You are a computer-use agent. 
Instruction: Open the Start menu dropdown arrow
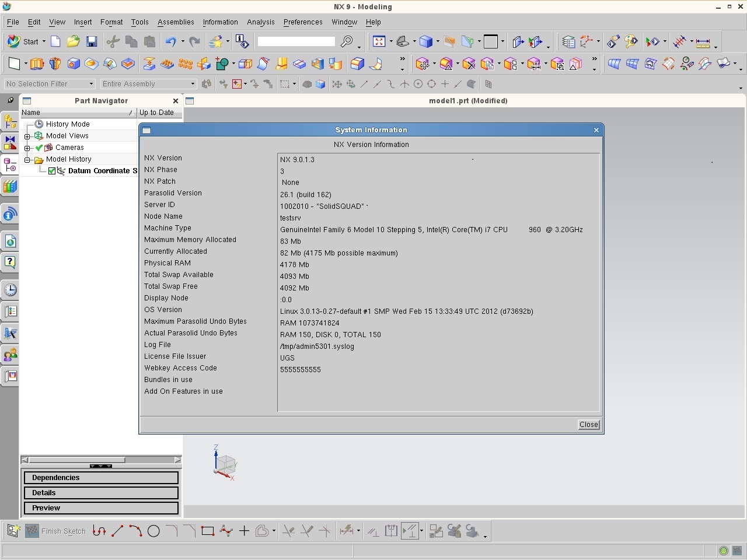click(x=44, y=41)
